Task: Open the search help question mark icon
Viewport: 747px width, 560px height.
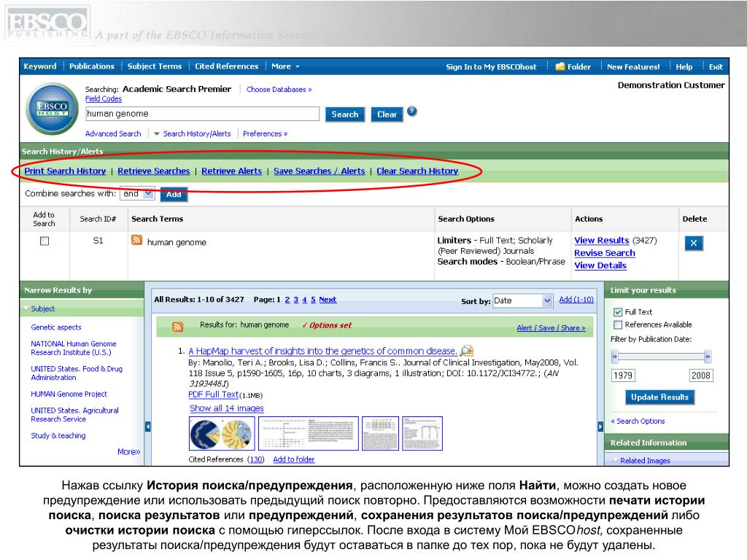Action: tap(412, 112)
